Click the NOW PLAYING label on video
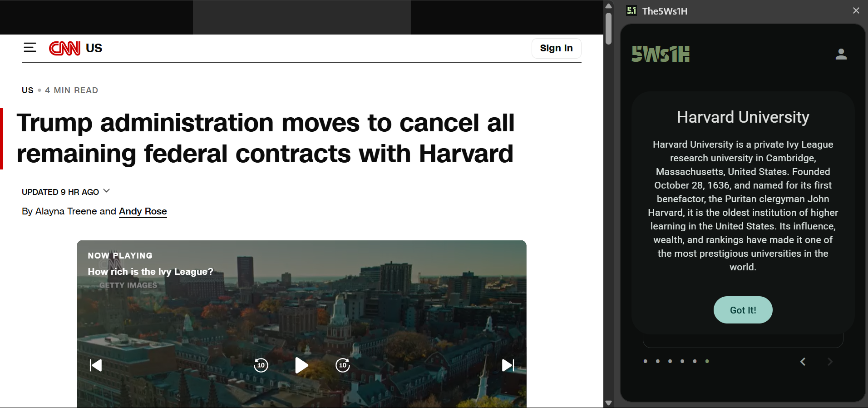 120,256
